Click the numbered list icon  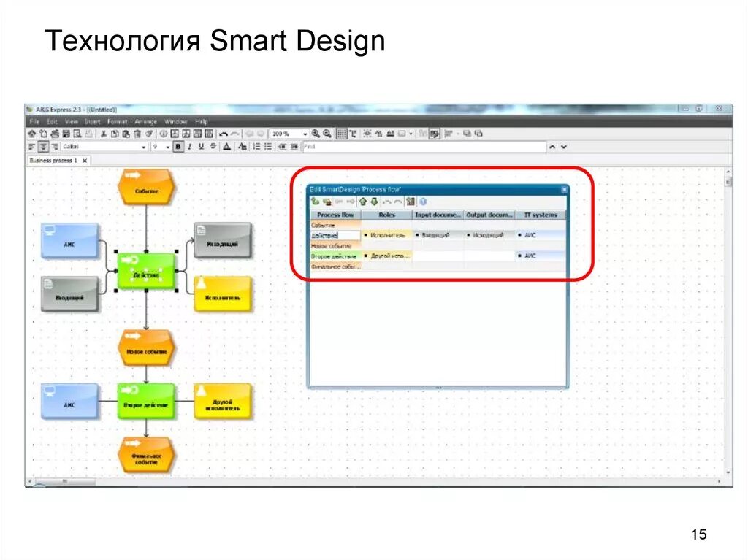pos(256,147)
